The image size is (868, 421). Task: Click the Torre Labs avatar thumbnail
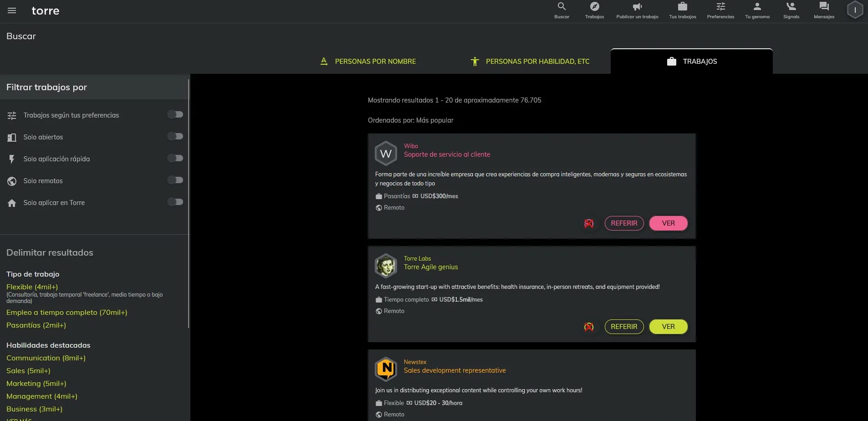386,266
